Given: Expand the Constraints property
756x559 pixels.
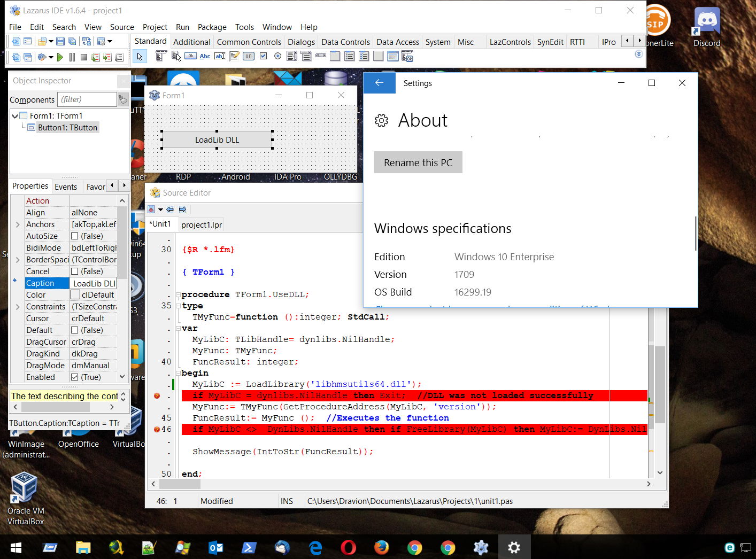Looking at the screenshot, I should click(x=18, y=307).
